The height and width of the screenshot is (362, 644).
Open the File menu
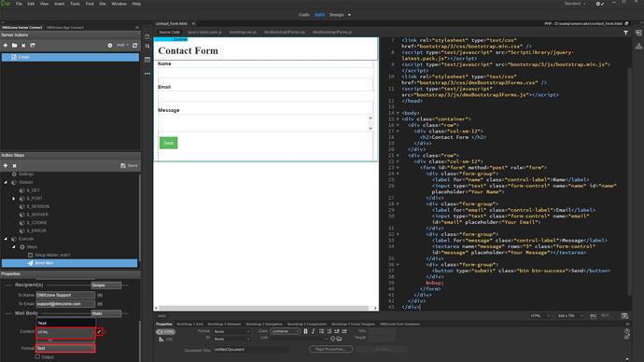coord(19,4)
